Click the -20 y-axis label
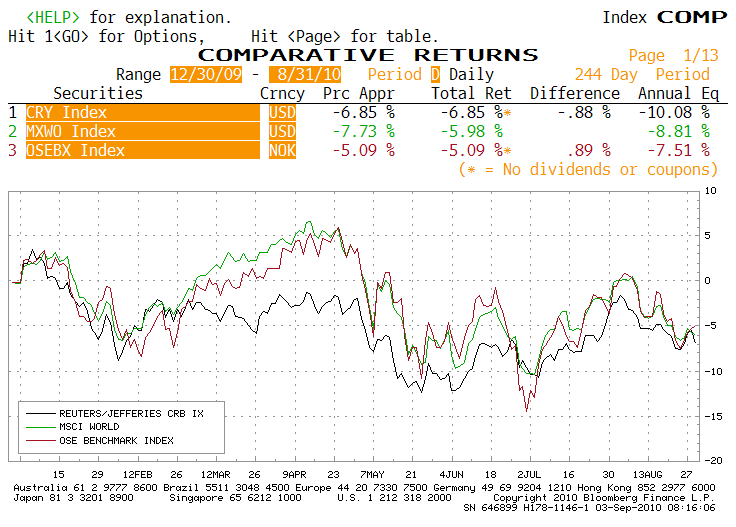Screen dimensions: 736x527 pyautogui.click(x=713, y=460)
